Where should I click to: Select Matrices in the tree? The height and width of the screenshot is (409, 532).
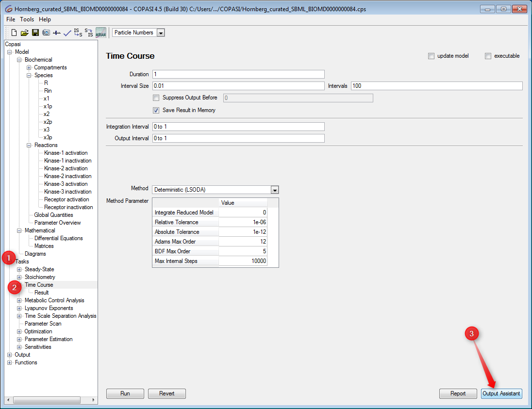(x=44, y=246)
